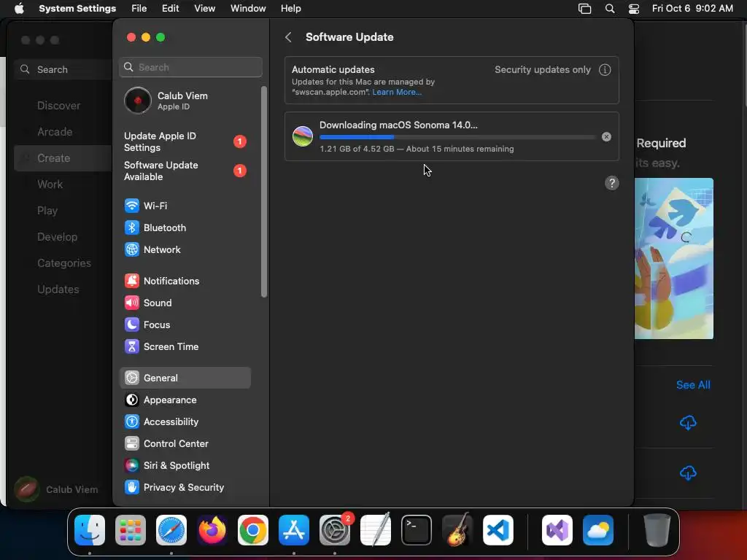Open Appearance settings
Screen dimensions: 747x560
tap(185, 400)
